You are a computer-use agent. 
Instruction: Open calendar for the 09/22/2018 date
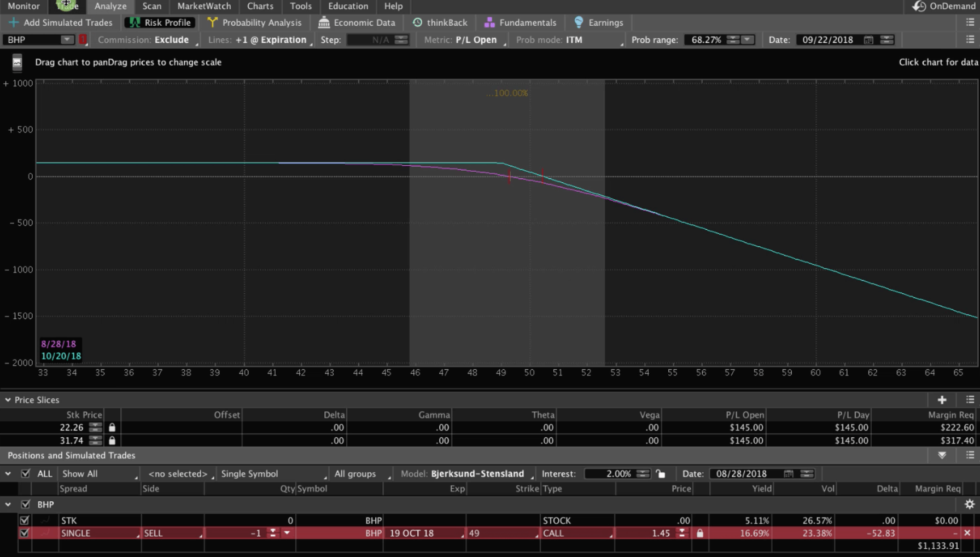tap(868, 39)
